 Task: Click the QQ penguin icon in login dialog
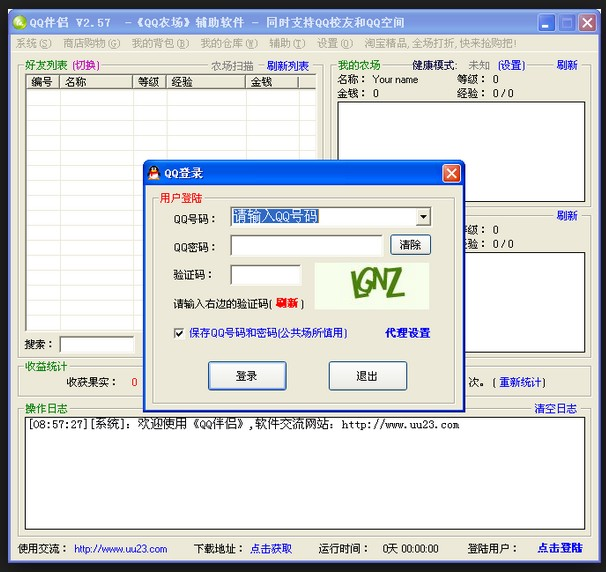(154, 173)
